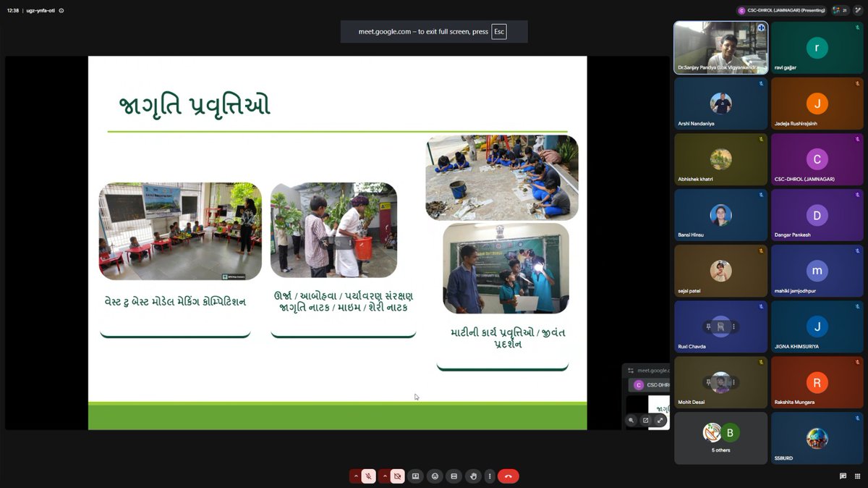The image size is (868, 488).
Task: Click the muted mic icon on Jadeja Rushirajsinh's tile
Action: tap(857, 83)
